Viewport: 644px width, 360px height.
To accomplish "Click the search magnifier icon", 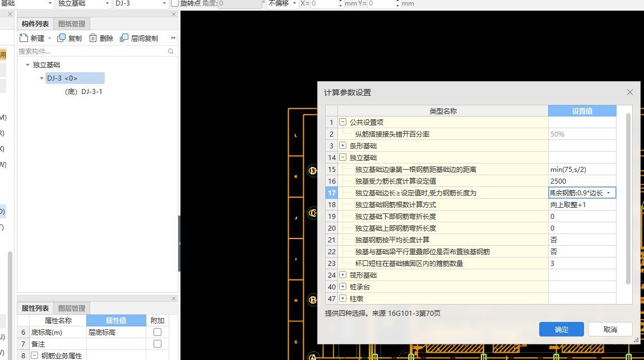I will 171,52.
